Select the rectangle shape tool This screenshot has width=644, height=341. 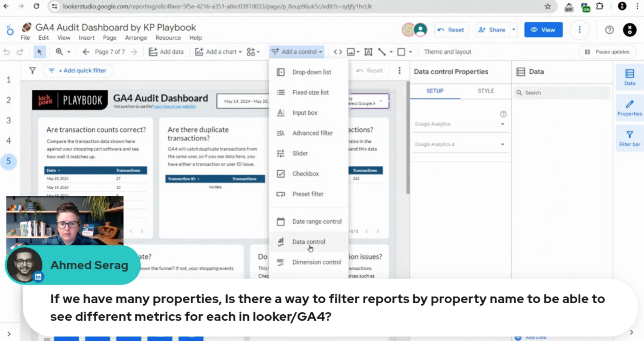coord(401,52)
